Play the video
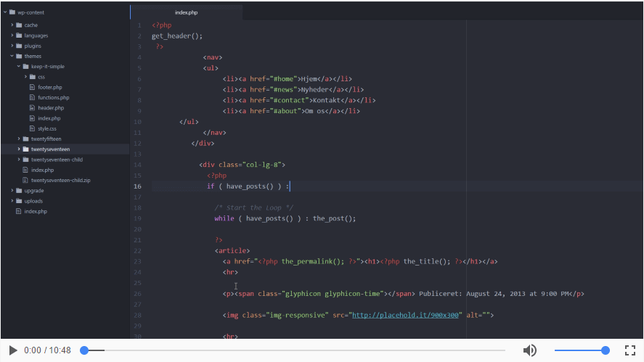The image size is (644, 362). tap(13, 350)
